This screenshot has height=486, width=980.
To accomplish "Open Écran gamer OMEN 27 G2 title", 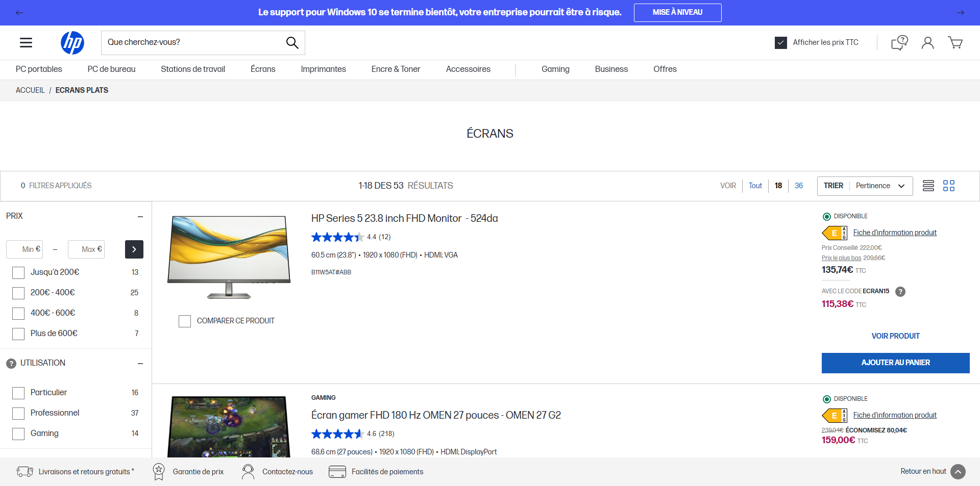I will tap(436, 416).
